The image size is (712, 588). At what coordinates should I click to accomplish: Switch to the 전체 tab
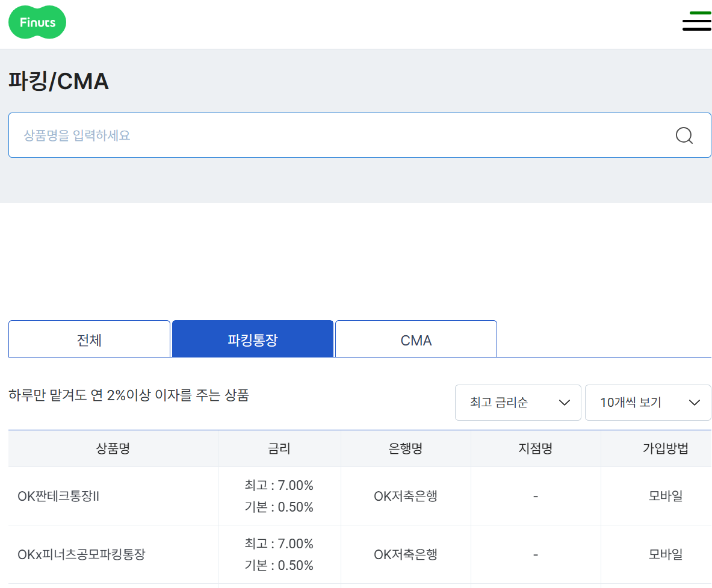[x=90, y=339]
